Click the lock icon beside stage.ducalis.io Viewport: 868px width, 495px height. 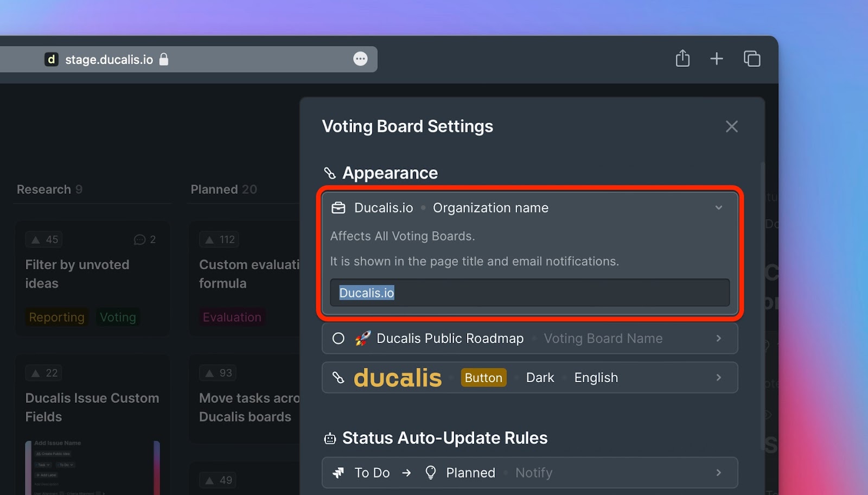[x=164, y=59]
